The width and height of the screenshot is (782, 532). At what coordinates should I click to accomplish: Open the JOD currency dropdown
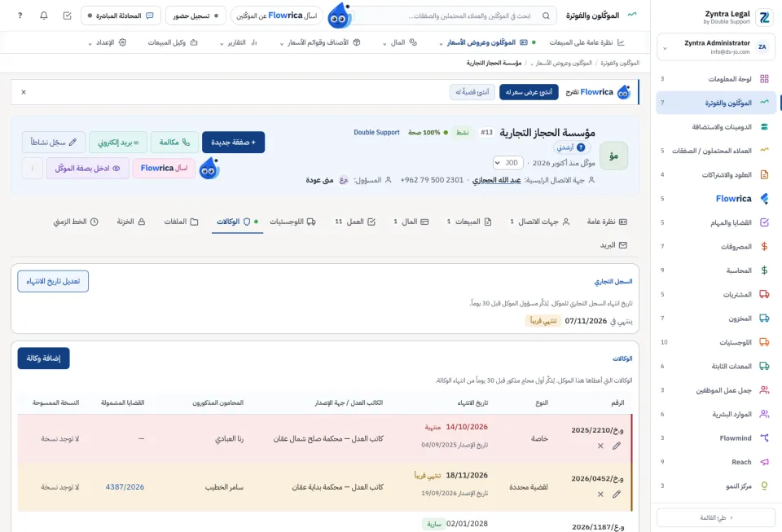click(x=507, y=163)
